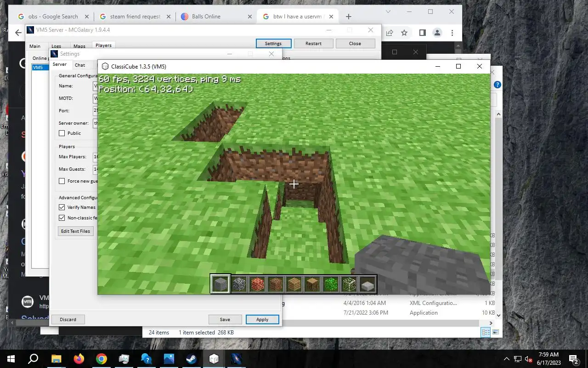Click the File Explorer help icon
The width and height of the screenshot is (588, 368).
[497, 85]
